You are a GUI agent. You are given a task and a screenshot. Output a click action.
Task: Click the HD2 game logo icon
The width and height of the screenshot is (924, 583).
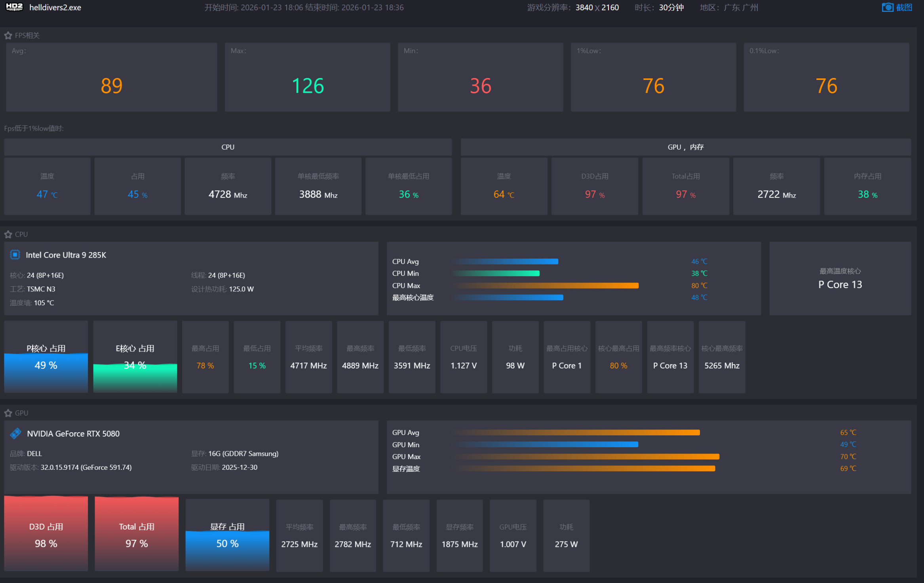14,7
